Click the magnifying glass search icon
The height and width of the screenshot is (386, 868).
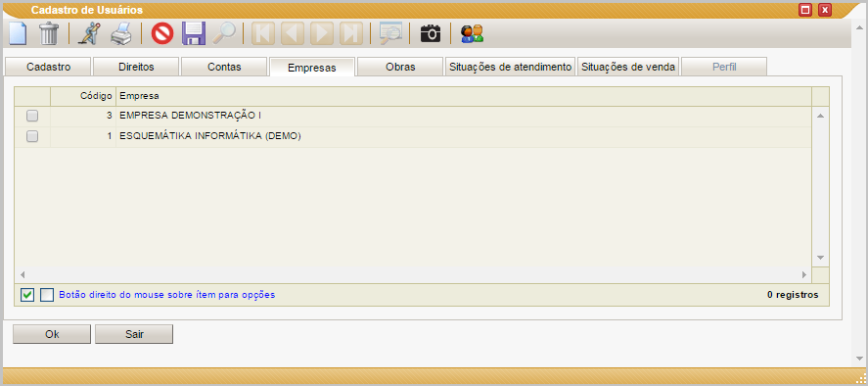(224, 34)
